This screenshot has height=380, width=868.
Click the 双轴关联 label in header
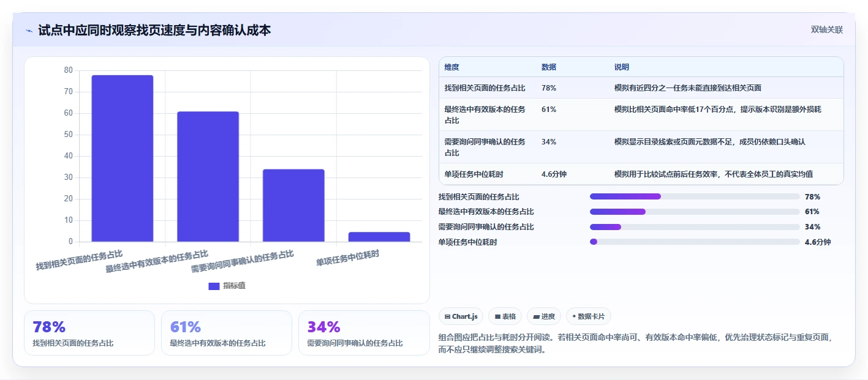pyautogui.click(x=827, y=30)
